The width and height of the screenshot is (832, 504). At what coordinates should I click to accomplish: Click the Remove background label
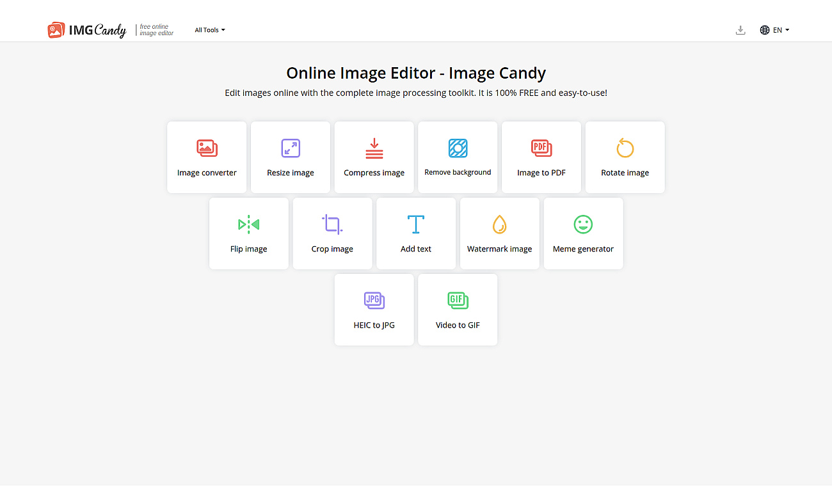point(458,172)
